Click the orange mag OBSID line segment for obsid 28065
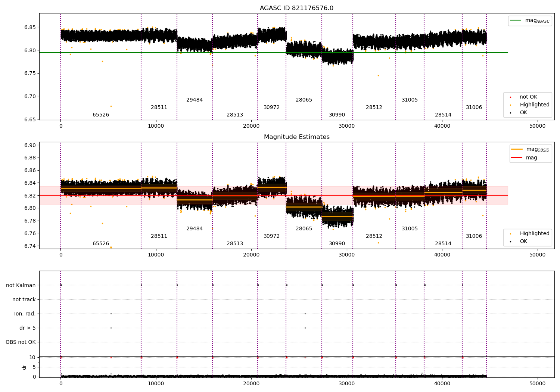The height and width of the screenshot is (392, 560). coord(304,207)
